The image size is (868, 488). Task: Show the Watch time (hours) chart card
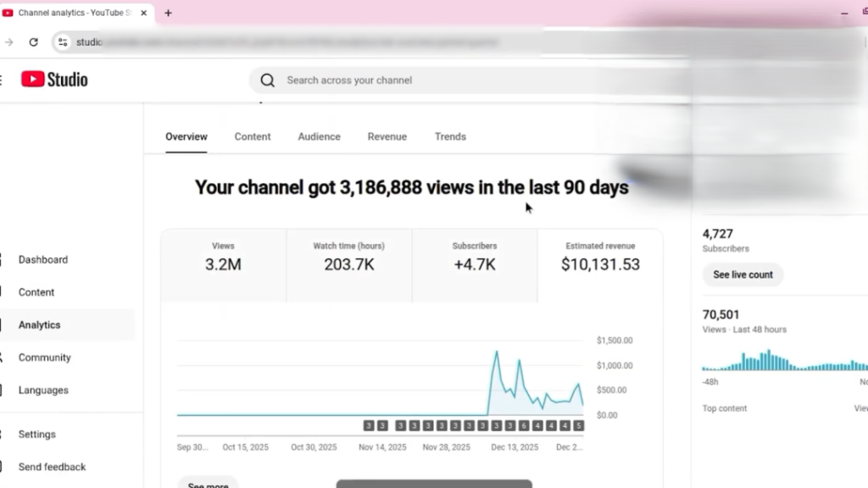(x=348, y=257)
